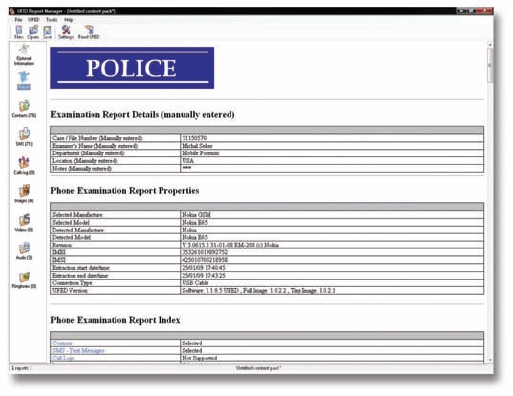
Task: Open the Audio sidebar icon
Action: click(24, 251)
